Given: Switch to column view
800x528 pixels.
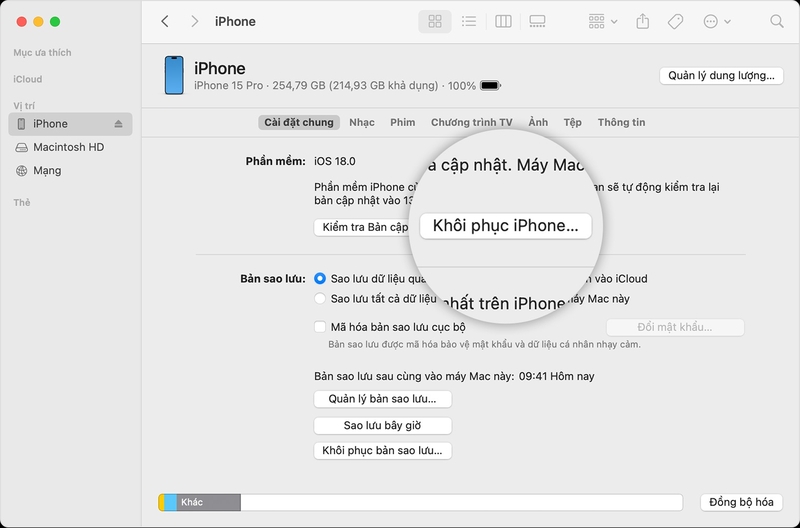Looking at the screenshot, I should pyautogui.click(x=503, y=21).
